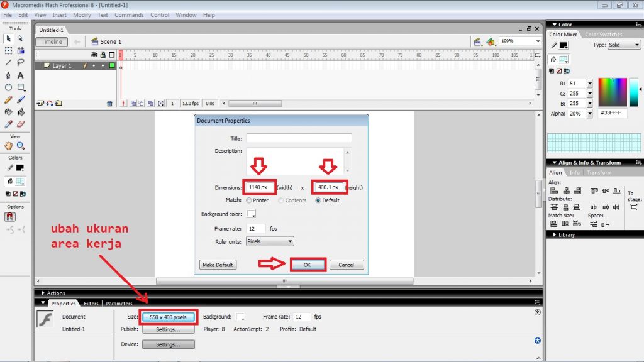
Task: Select the Brush tool
Action: click(21, 100)
